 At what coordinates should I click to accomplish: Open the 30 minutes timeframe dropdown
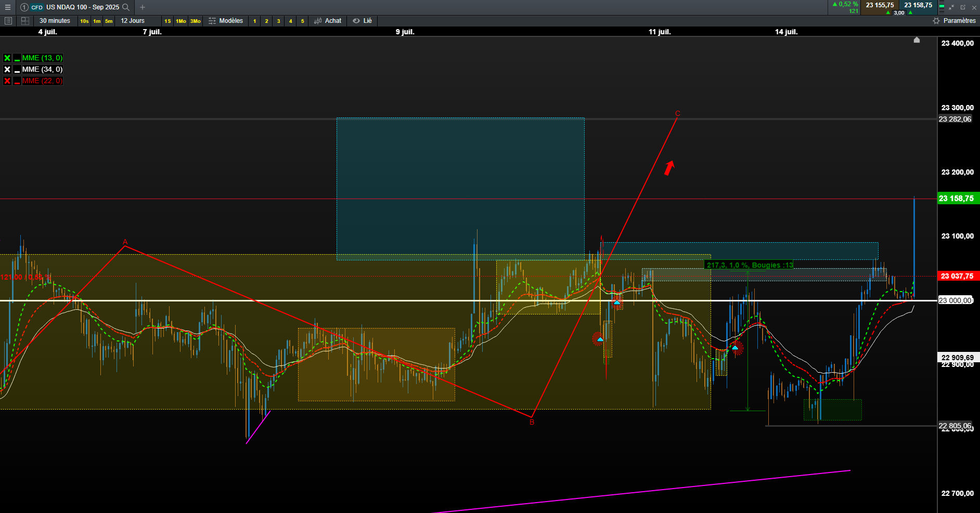click(55, 21)
